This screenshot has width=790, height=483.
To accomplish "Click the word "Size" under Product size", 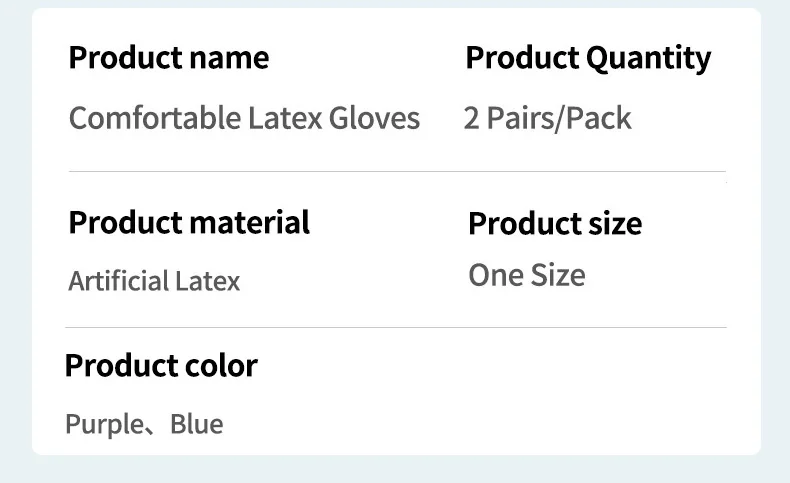I will coord(558,275).
